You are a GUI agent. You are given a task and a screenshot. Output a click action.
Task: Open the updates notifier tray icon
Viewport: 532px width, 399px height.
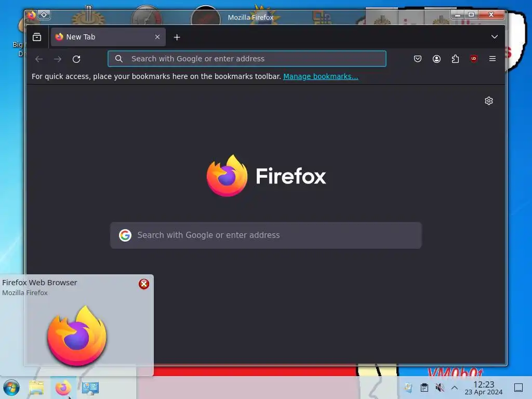(408, 388)
